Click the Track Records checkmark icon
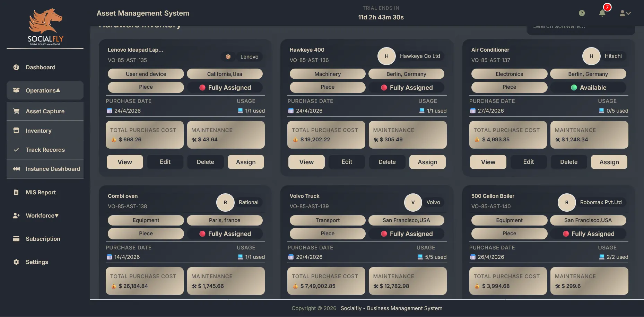 tap(16, 150)
